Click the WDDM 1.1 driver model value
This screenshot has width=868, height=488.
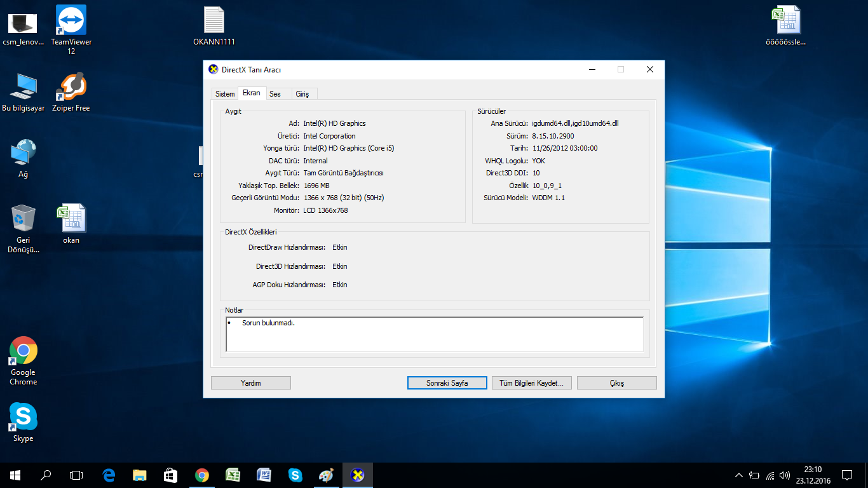point(548,198)
